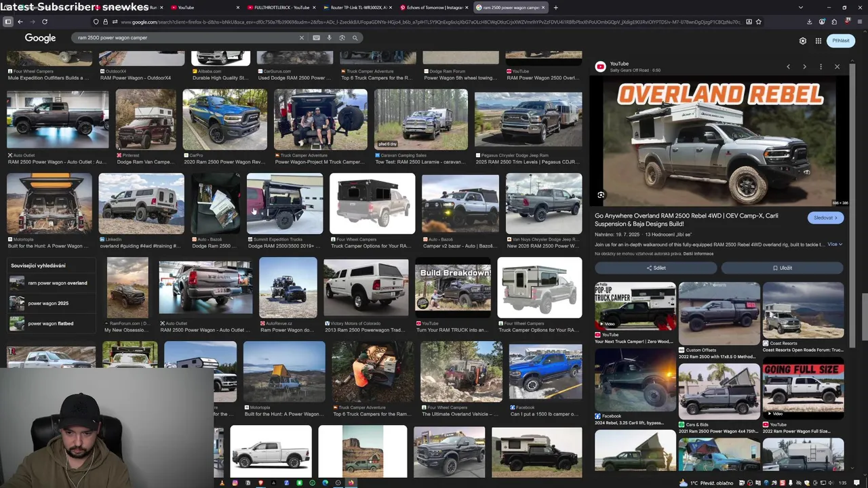The height and width of the screenshot is (488, 868).
Task: Open the Pop-Up Truck Camper related thumbnail
Action: [635, 306]
